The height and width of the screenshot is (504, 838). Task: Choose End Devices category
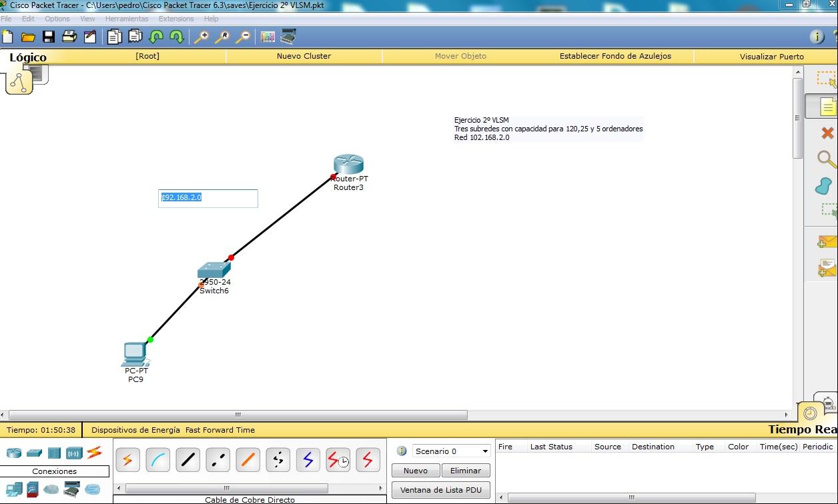pos(14,490)
